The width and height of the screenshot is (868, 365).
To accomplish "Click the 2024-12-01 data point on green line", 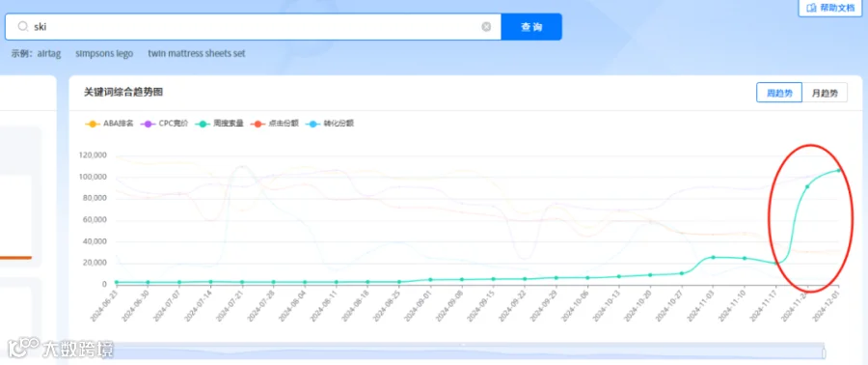I will (839, 171).
